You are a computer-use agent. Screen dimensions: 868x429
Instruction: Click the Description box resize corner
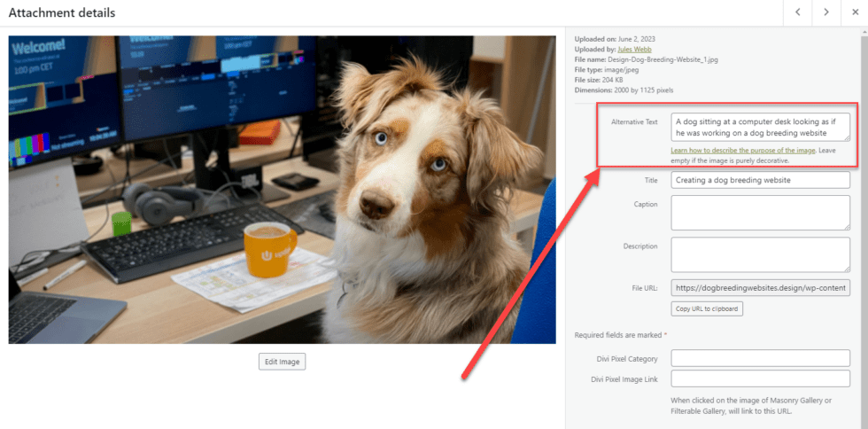[846, 268]
